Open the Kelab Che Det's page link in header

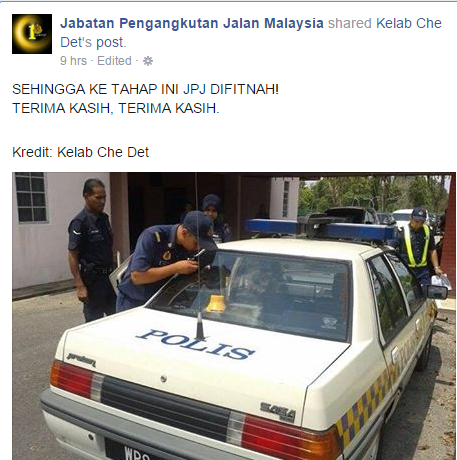[251, 33]
